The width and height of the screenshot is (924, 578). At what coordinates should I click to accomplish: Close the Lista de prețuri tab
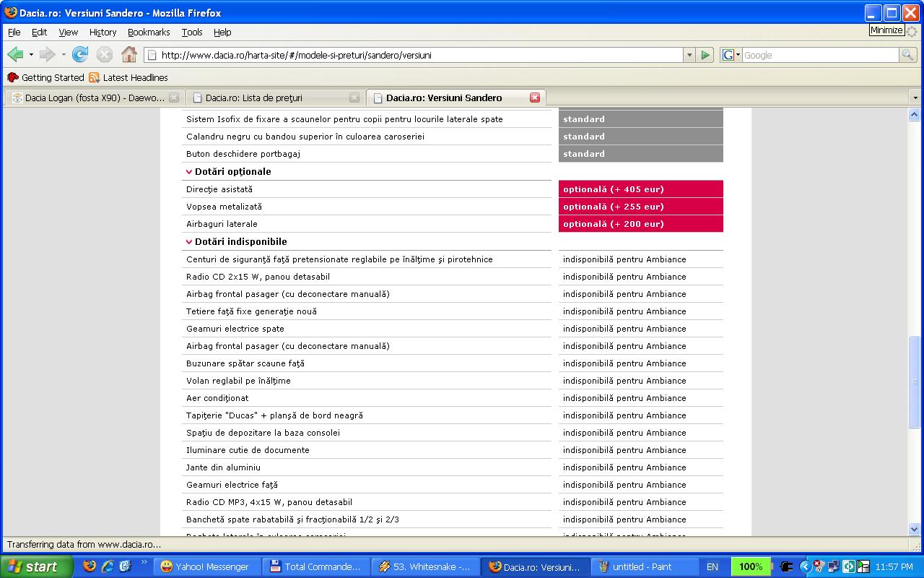coord(354,98)
